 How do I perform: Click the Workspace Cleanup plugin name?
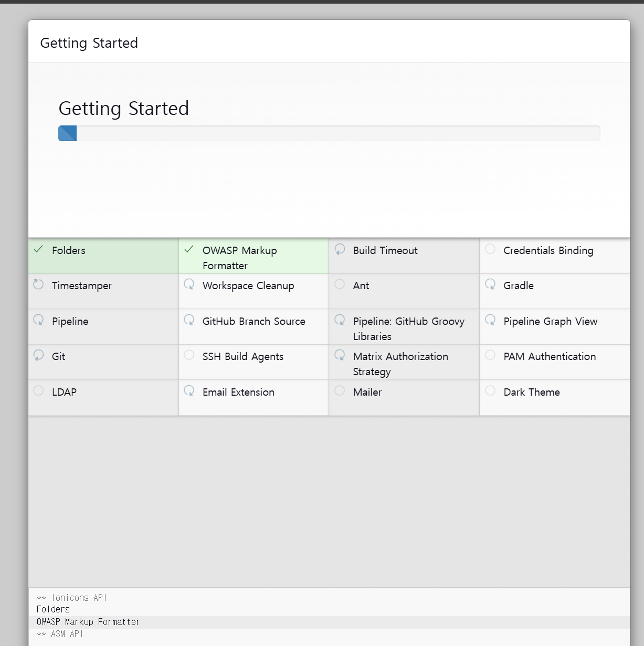tap(248, 286)
